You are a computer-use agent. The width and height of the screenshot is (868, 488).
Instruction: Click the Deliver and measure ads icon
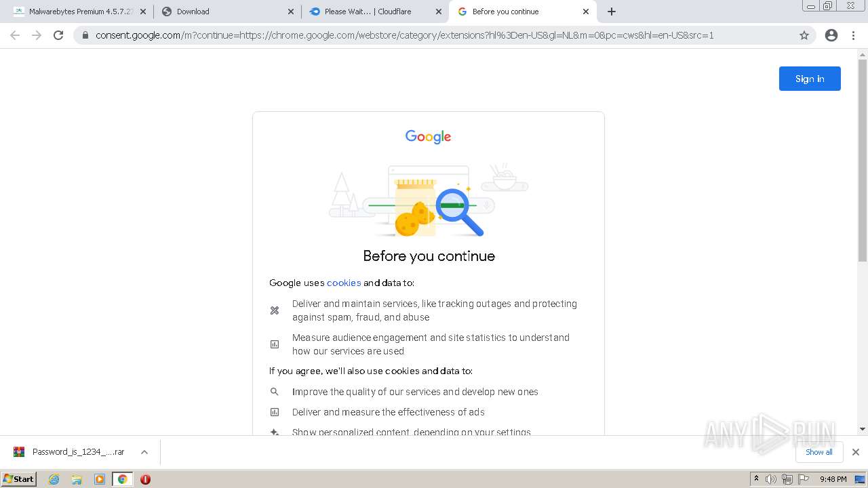(275, 412)
